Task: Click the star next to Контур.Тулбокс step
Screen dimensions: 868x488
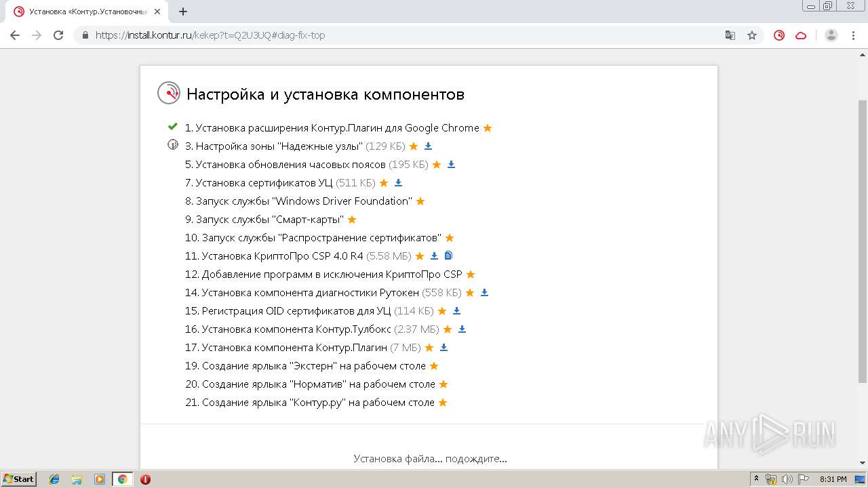Action: click(x=448, y=329)
